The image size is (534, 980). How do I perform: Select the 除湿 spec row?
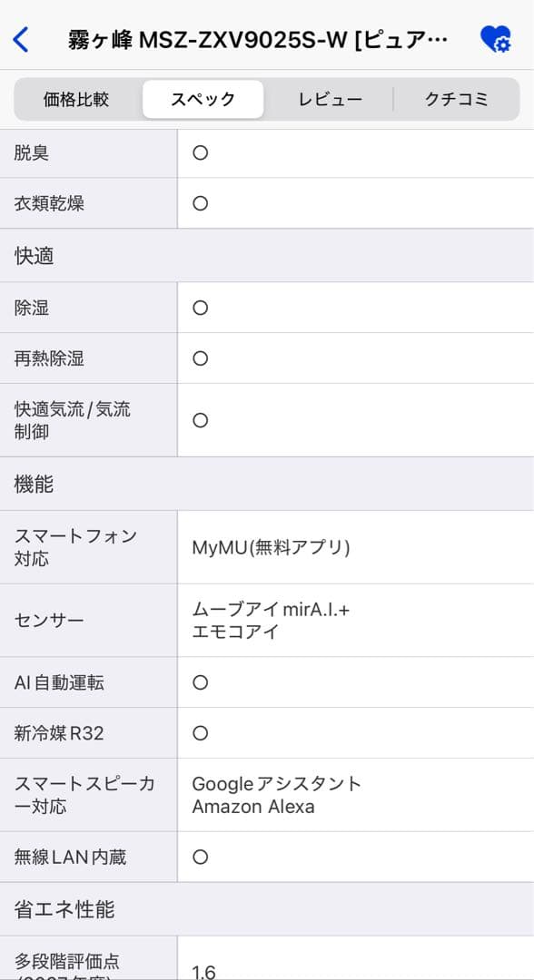tap(86, 307)
